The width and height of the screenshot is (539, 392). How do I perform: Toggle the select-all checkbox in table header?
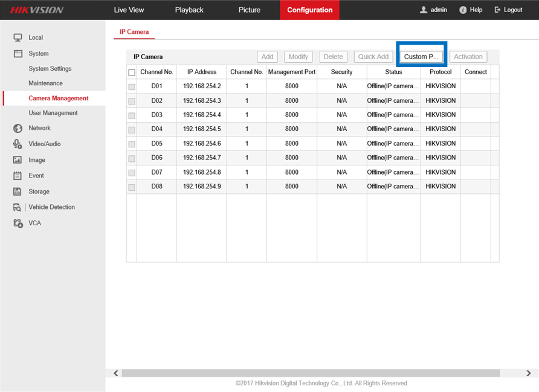click(132, 72)
